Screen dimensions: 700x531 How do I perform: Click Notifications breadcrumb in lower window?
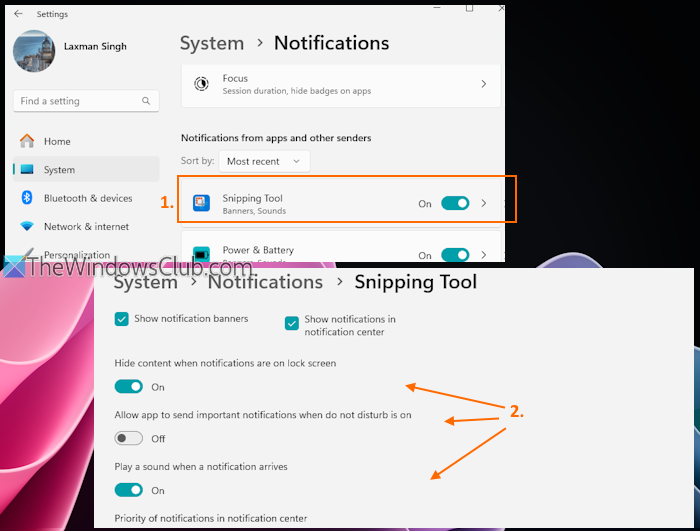coord(265,282)
